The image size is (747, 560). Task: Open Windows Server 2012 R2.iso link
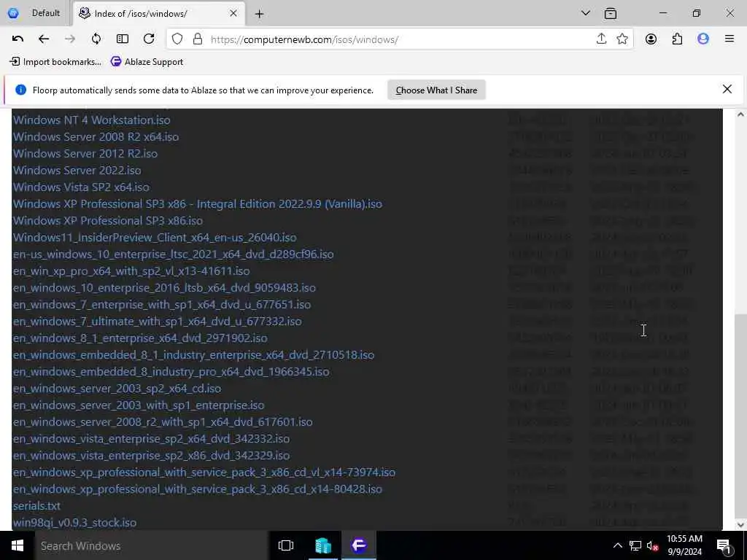click(x=85, y=153)
